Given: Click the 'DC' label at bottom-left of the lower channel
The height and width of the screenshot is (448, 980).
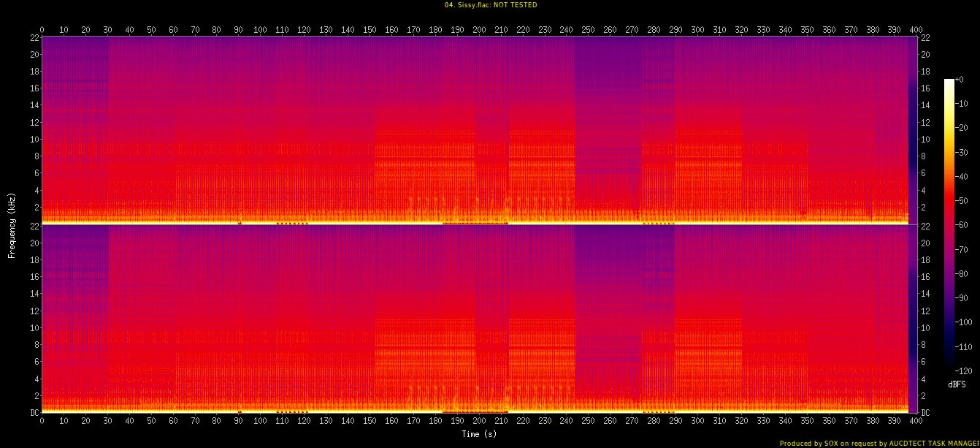Looking at the screenshot, I should pyautogui.click(x=33, y=413).
